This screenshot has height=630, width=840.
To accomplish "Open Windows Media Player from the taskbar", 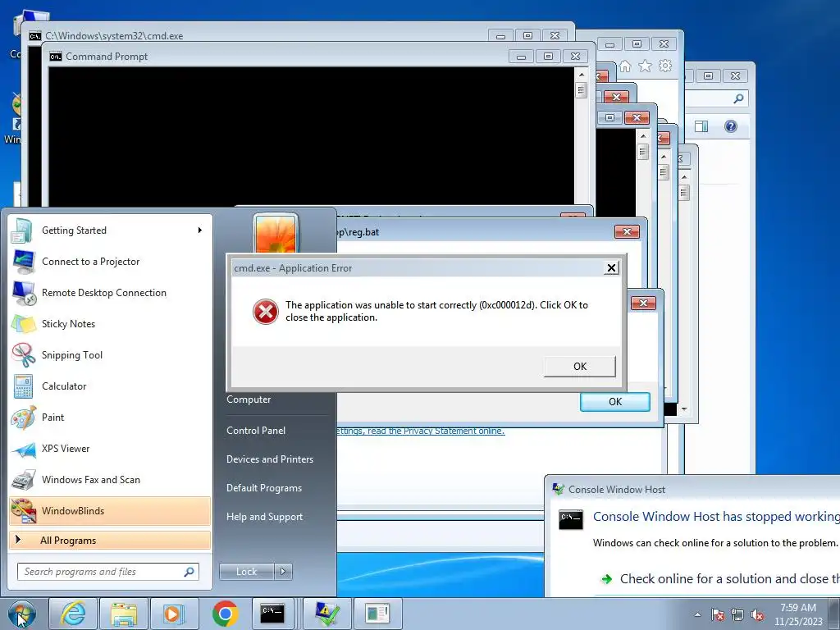I will pyautogui.click(x=174, y=614).
